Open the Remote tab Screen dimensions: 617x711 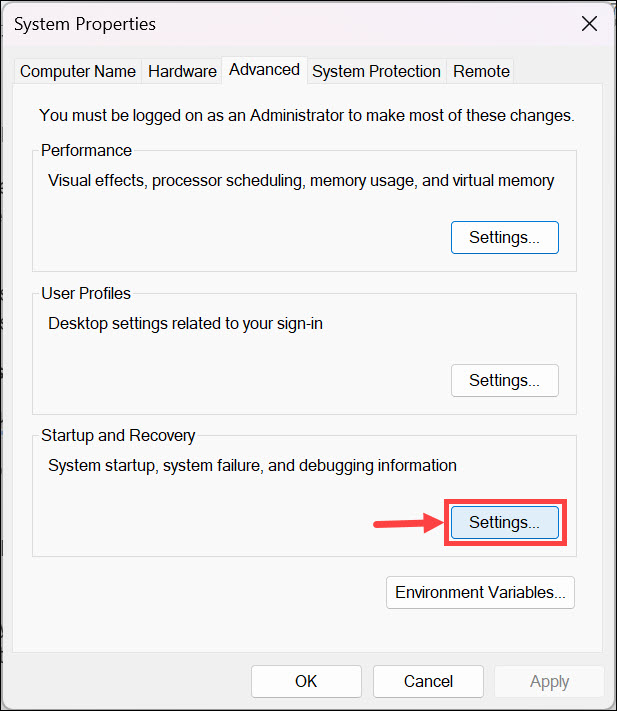click(x=481, y=71)
